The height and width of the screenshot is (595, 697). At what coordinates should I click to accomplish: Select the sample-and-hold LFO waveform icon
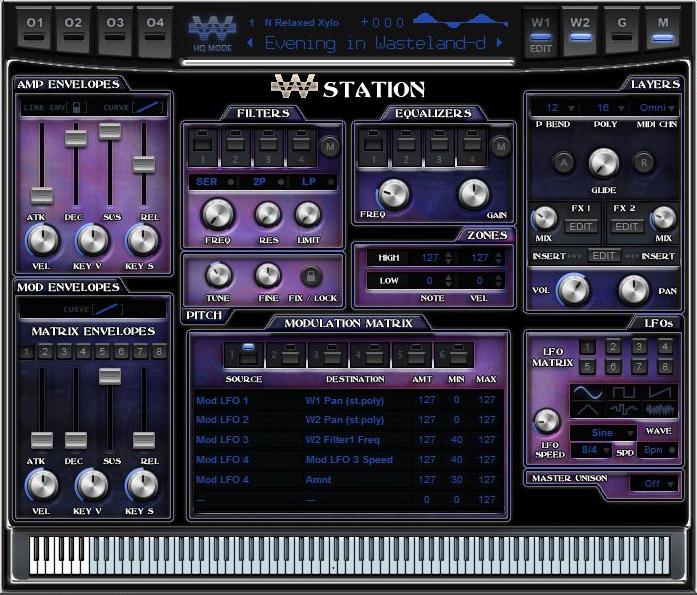click(624, 410)
